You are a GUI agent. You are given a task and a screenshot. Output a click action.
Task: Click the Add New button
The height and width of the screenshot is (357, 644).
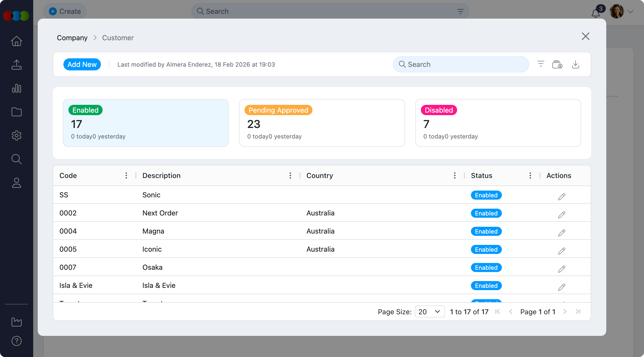coord(82,64)
